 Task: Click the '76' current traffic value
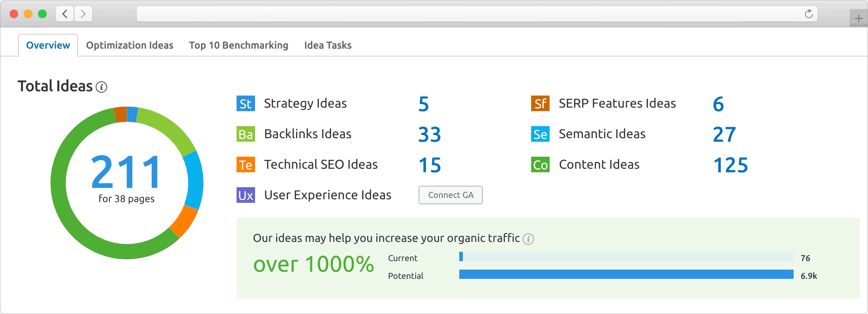pyautogui.click(x=805, y=258)
